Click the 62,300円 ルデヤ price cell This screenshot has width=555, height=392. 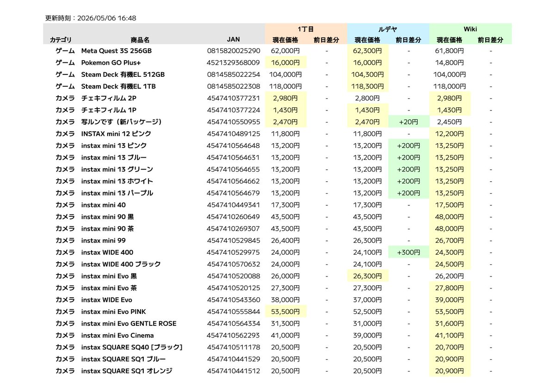(x=368, y=51)
